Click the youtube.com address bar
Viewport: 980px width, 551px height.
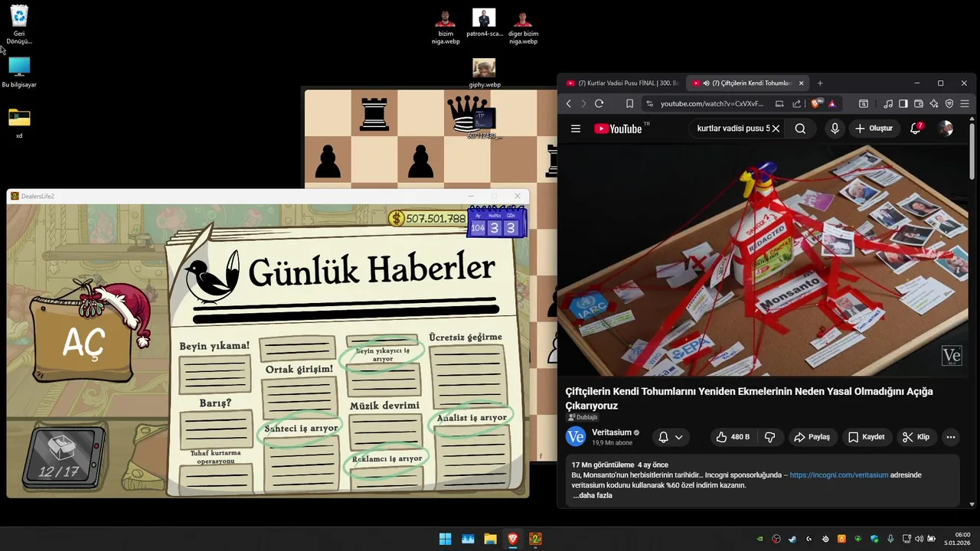[712, 103]
